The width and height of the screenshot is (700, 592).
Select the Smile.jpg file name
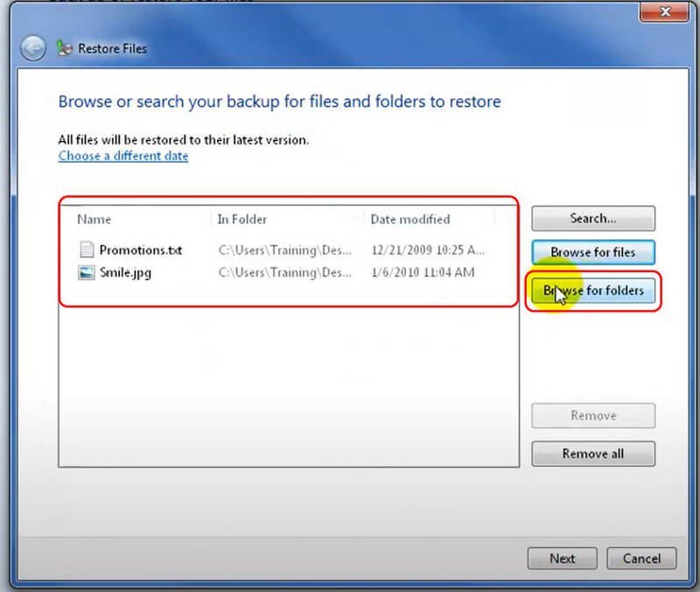point(125,272)
